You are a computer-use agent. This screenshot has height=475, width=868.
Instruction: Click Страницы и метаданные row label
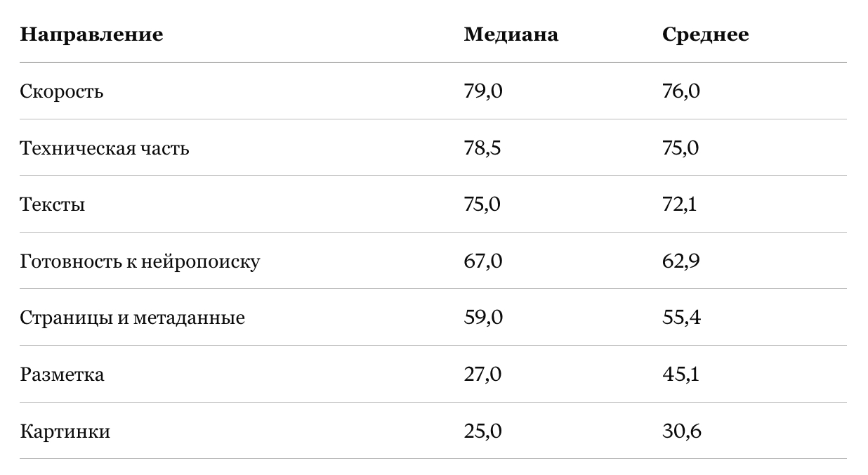133,318
